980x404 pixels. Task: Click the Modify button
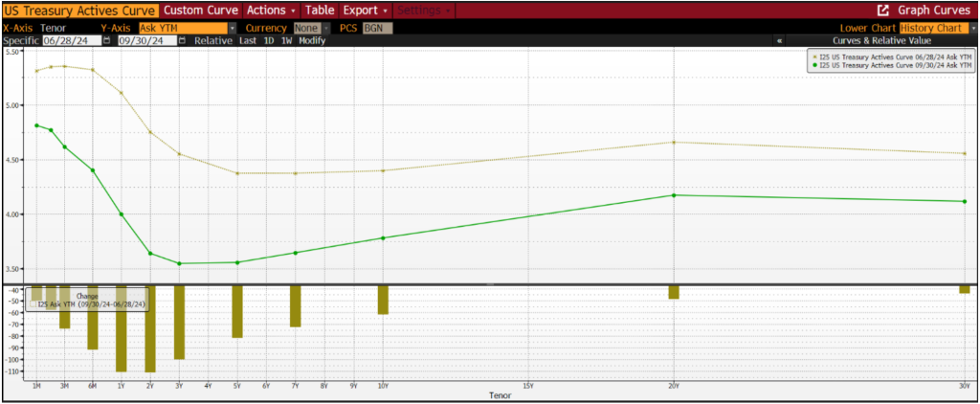(312, 40)
